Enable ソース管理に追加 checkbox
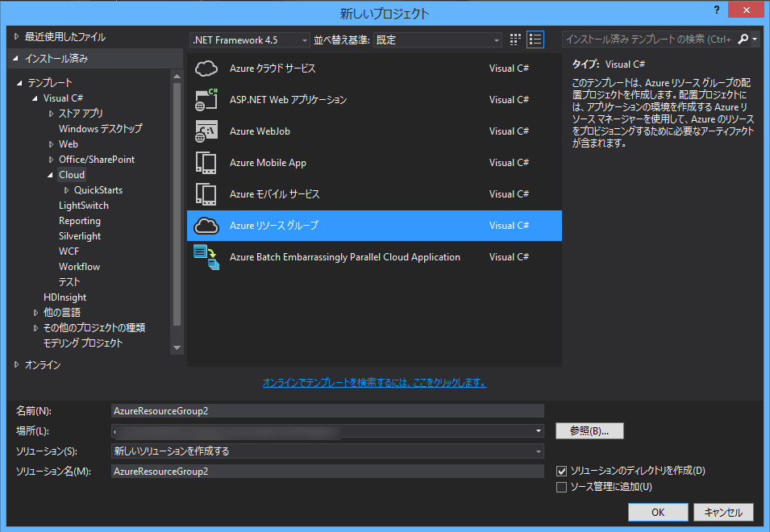Image resolution: width=770 pixels, height=532 pixels. click(561, 487)
